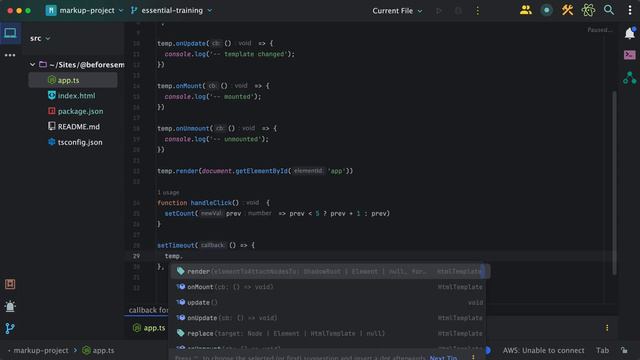Click line number 29 in gutter

pos(136,256)
